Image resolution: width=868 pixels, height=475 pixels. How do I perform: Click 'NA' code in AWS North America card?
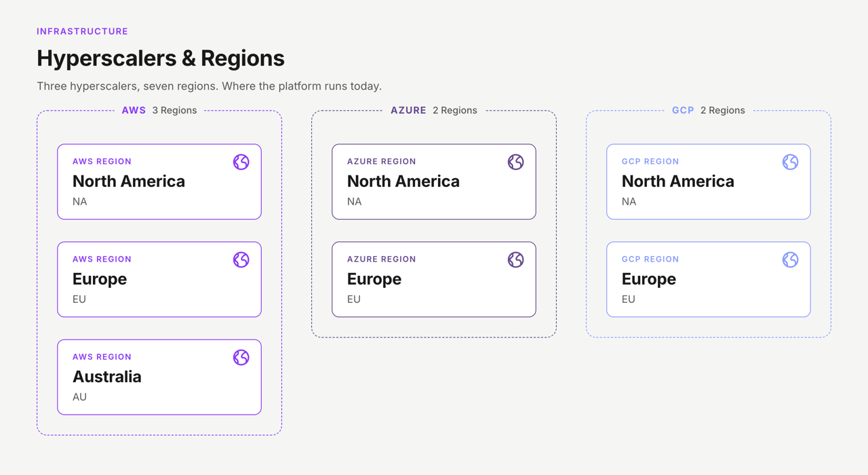pyautogui.click(x=80, y=202)
